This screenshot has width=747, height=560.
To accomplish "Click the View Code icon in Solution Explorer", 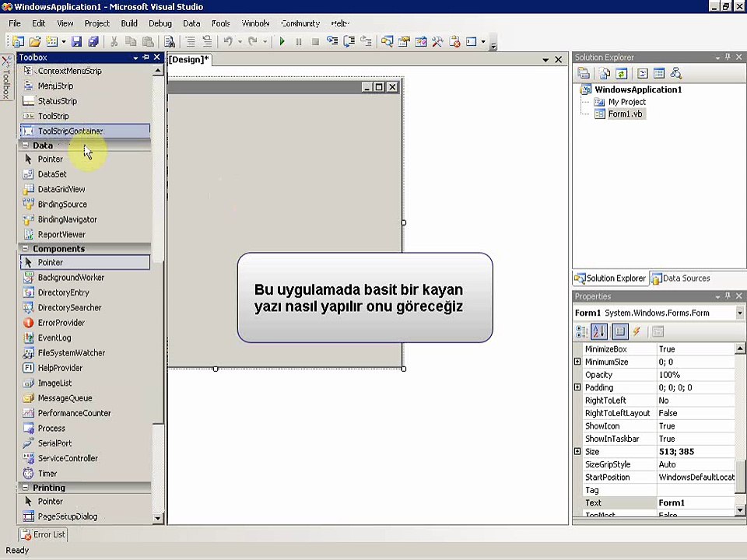I will (x=642, y=73).
